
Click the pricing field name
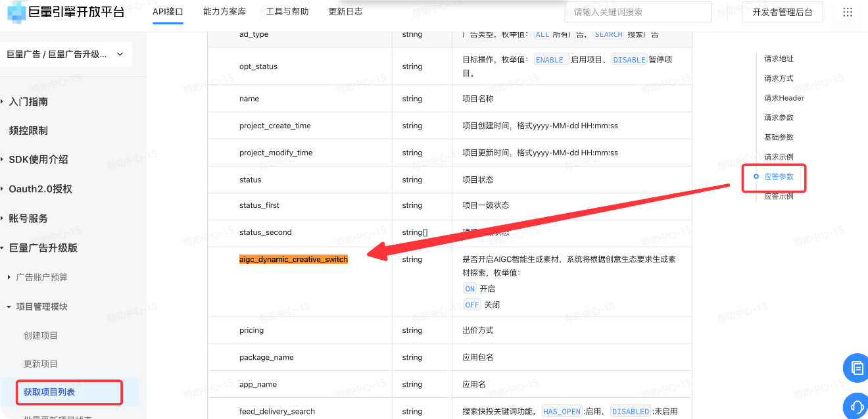pyautogui.click(x=251, y=330)
